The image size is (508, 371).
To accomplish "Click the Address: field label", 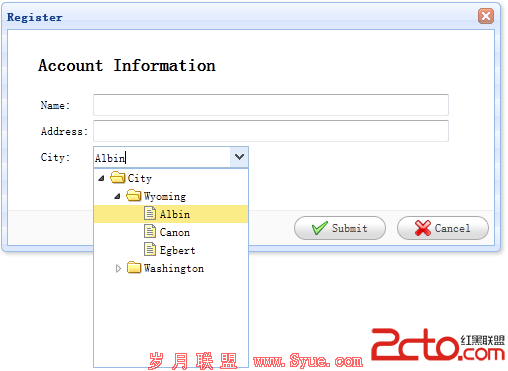I will (x=64, y=131).
